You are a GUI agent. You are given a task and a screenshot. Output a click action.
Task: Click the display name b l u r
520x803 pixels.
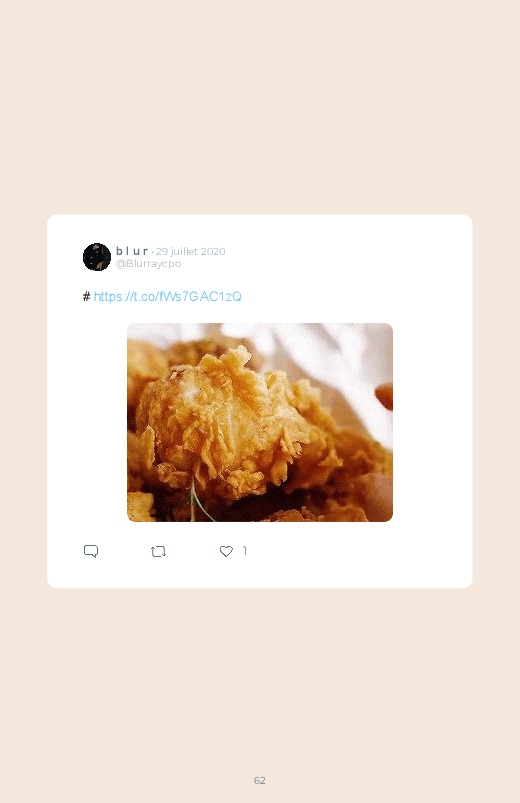(132, 251)
